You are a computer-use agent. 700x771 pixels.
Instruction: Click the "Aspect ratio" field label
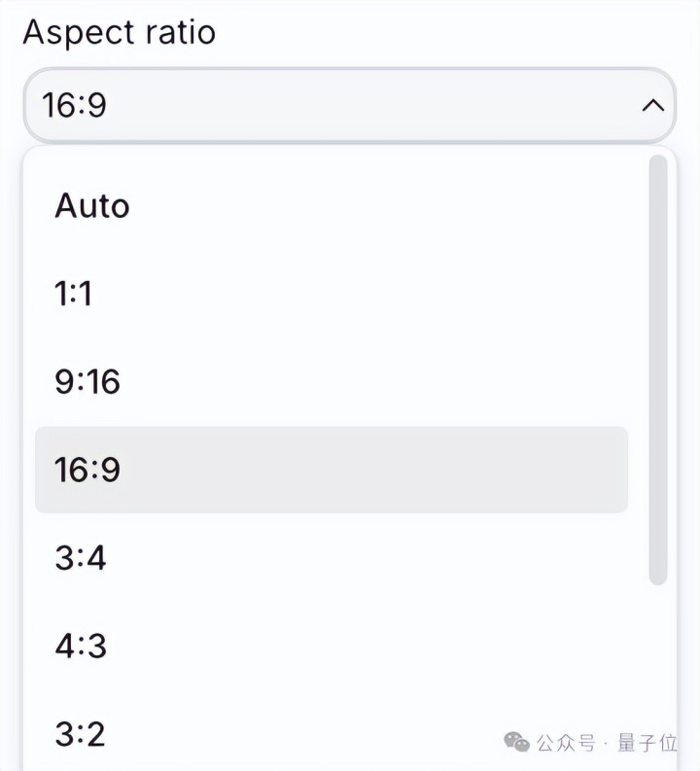119,32
